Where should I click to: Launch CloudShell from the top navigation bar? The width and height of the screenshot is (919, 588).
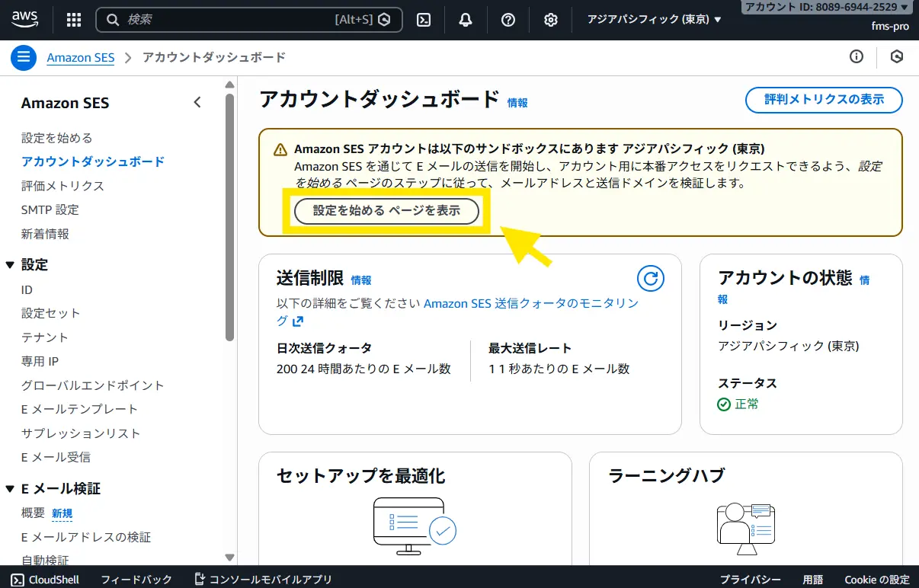tap(424, 20)
